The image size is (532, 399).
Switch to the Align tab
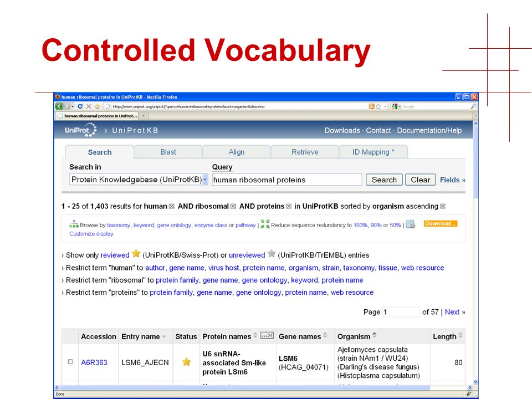tap(237, 152)
